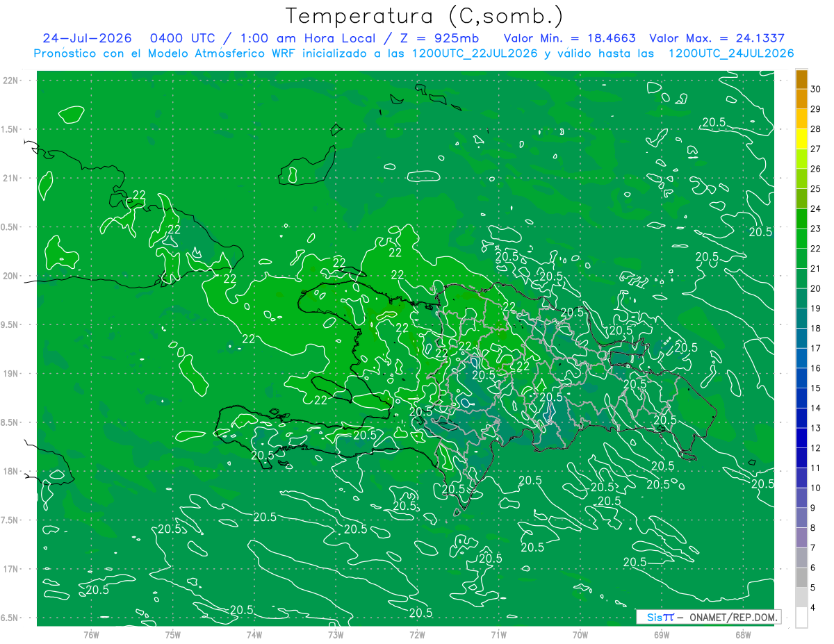Click the '19N' latitude axis label
This screenshot has height=644, width=834.
coord(11,373)
